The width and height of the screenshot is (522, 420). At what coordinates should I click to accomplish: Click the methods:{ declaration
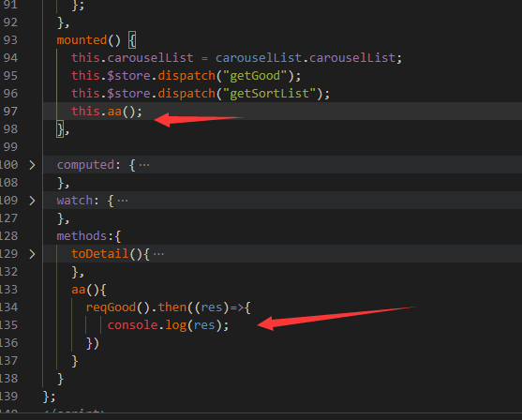coord(89,236)
